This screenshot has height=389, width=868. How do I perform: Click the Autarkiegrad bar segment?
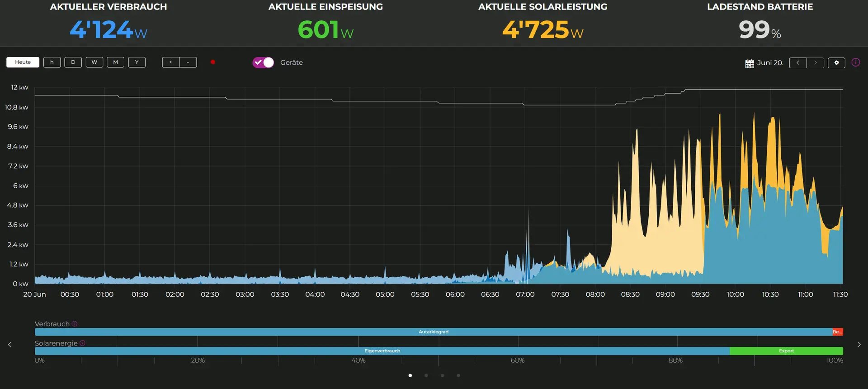[434, 332]
